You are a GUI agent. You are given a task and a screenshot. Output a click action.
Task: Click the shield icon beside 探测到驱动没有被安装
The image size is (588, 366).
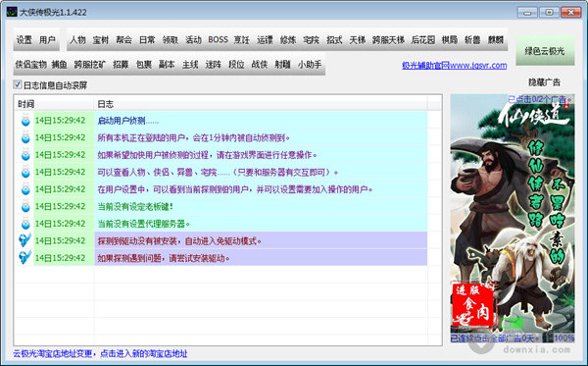(x=25, y=240)
